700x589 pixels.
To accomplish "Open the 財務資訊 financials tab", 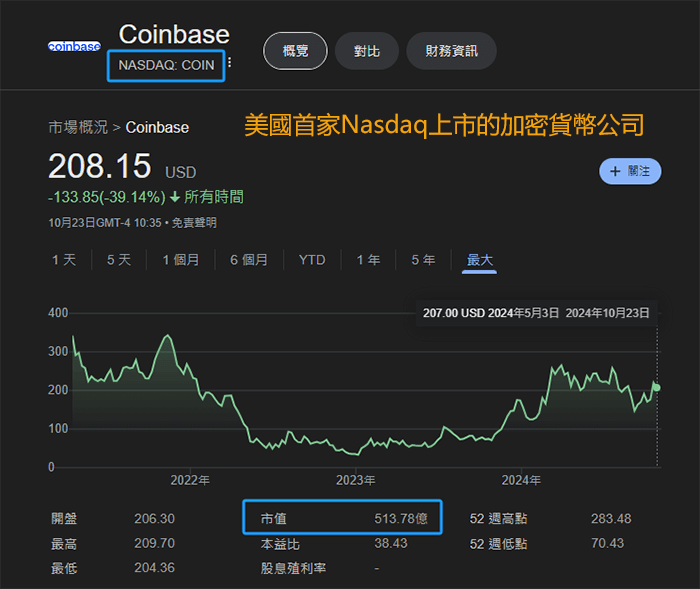I will click(451, 51).
